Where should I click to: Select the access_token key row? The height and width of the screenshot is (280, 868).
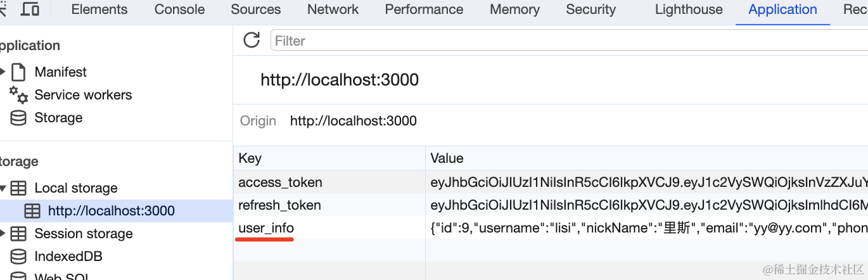(x=280, y=182)
